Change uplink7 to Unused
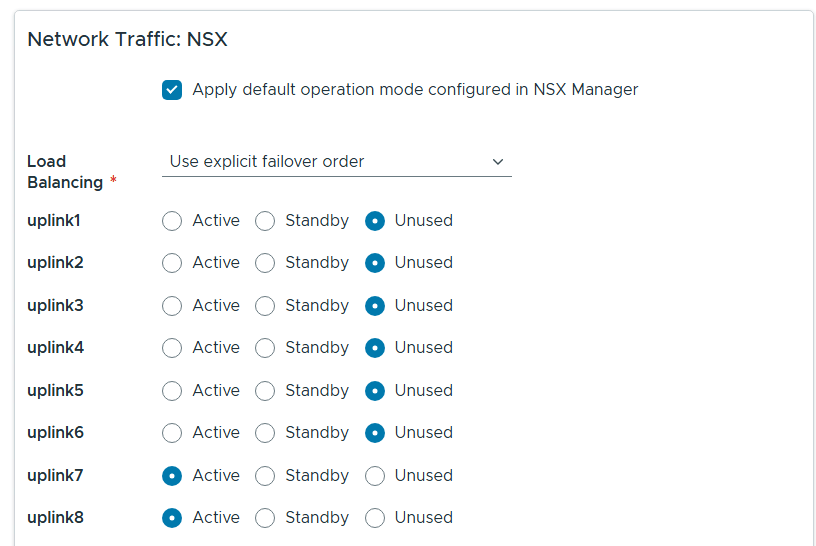 [x=375, y=476]
